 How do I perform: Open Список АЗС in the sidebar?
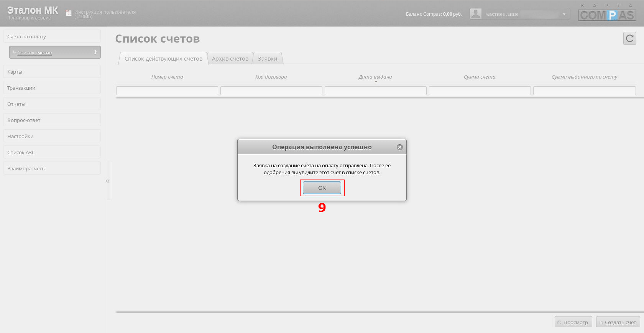52,152
